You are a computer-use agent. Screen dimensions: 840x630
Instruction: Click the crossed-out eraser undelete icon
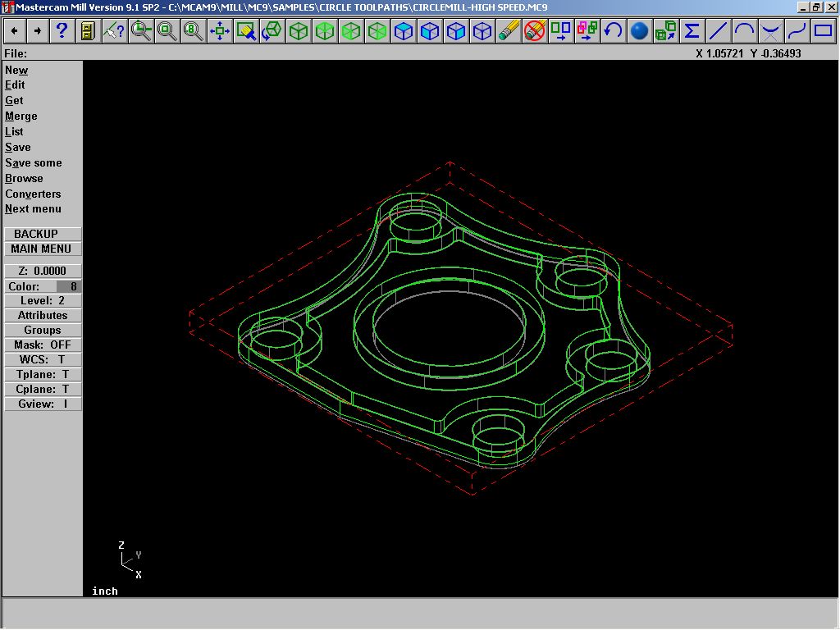534,31
